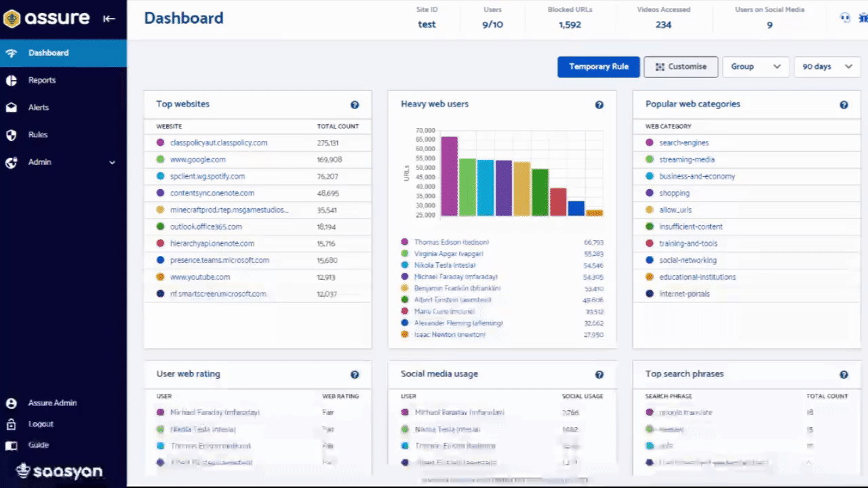This screenshot has width=868, height=488.
Task: Collapse the sidebar with the arrow icon
Action: (x=109, y=19)
